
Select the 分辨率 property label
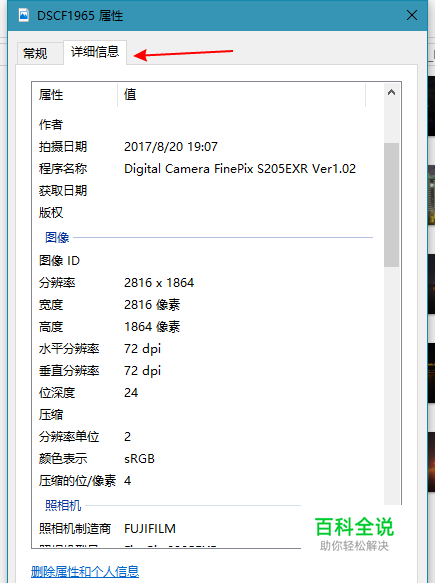(x=57, y=283)
